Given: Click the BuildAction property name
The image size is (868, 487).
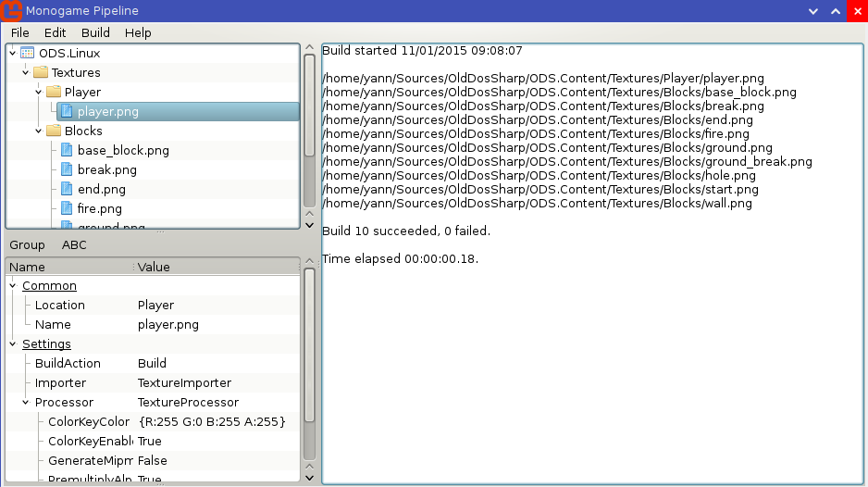Looking at the screenshot, I should [x=68, y=364].
